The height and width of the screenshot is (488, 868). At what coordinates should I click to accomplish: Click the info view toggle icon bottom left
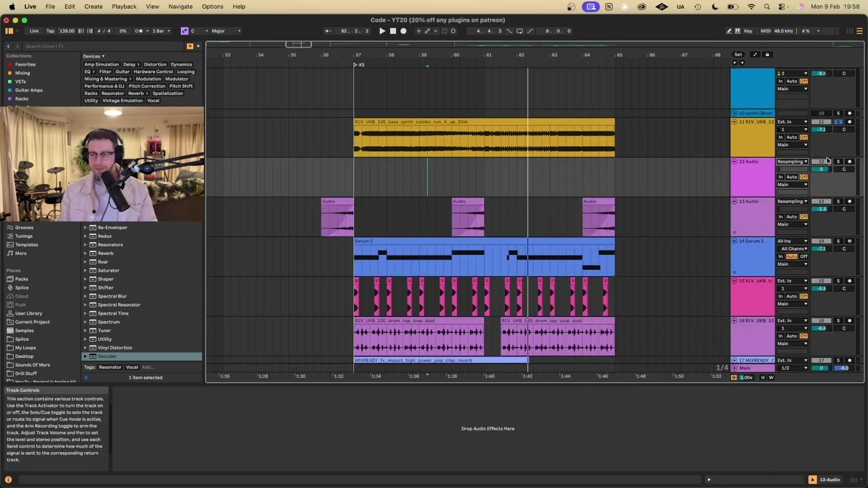[8, 480]
